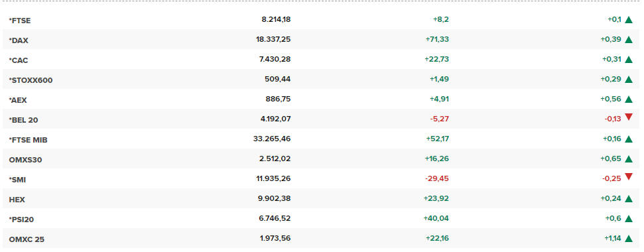This screenshot has height=252, width=644.
Task: Open the OMXS30 index row label
Action: point(25,160)
